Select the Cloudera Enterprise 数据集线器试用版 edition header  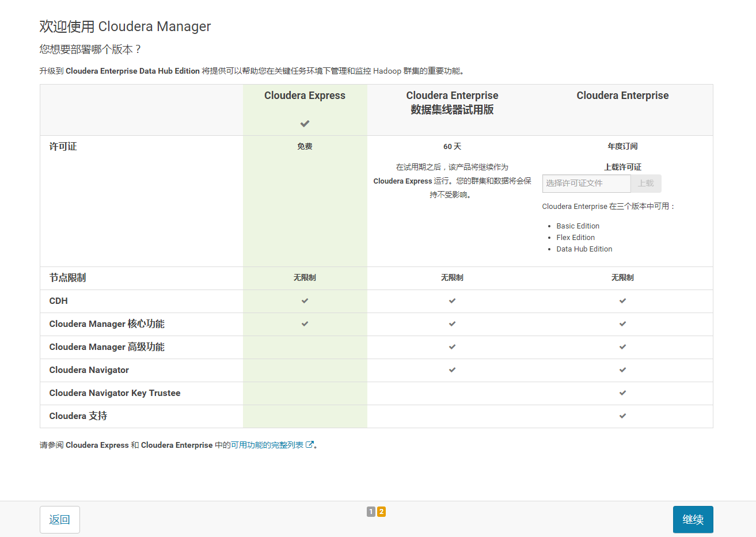point(452,102)
